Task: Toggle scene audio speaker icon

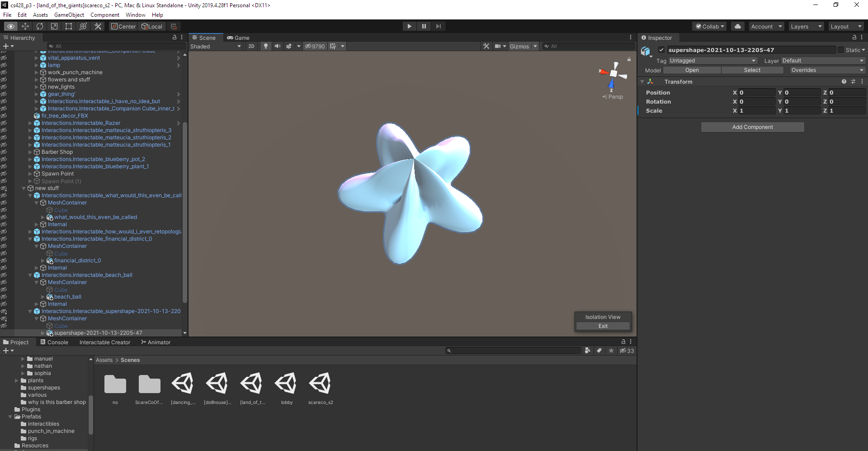Action: coord(278,46)
